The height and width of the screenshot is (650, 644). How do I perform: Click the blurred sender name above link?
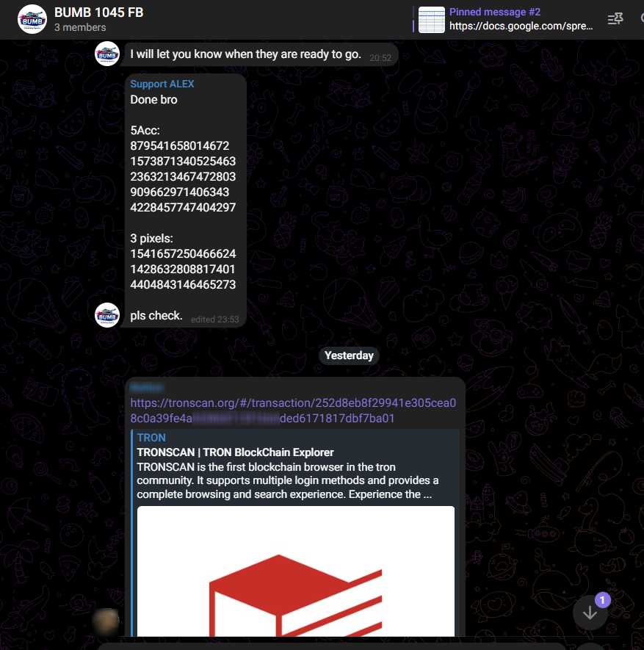(147, 388)
